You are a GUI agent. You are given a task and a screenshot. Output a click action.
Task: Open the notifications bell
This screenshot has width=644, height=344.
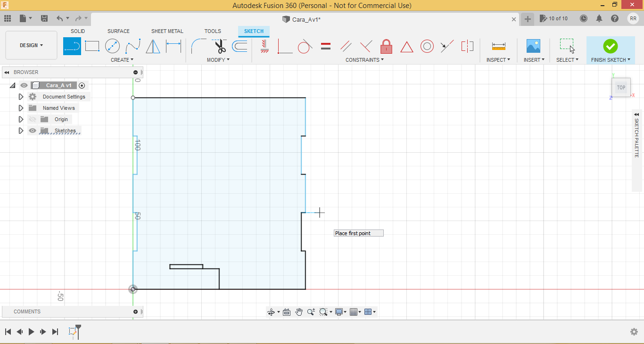[x=599, y=18]
